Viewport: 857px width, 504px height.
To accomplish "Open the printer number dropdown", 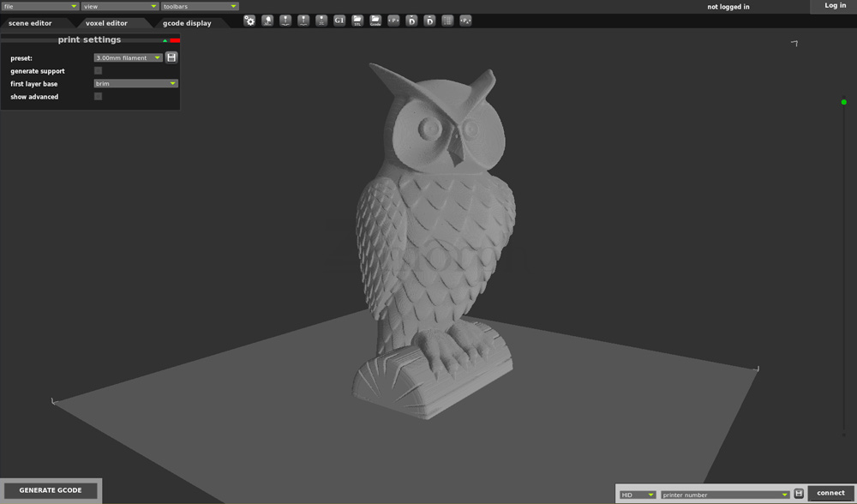I will pos(724,495).
